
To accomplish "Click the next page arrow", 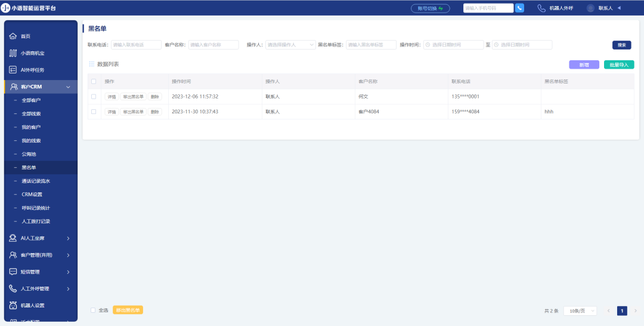I will click(636, 311).
